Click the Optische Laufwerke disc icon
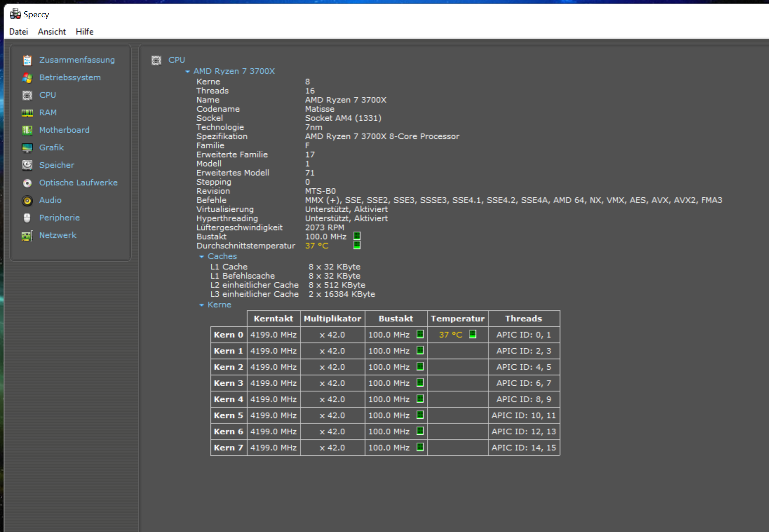 pyautogui.click(x=27, y=183)
